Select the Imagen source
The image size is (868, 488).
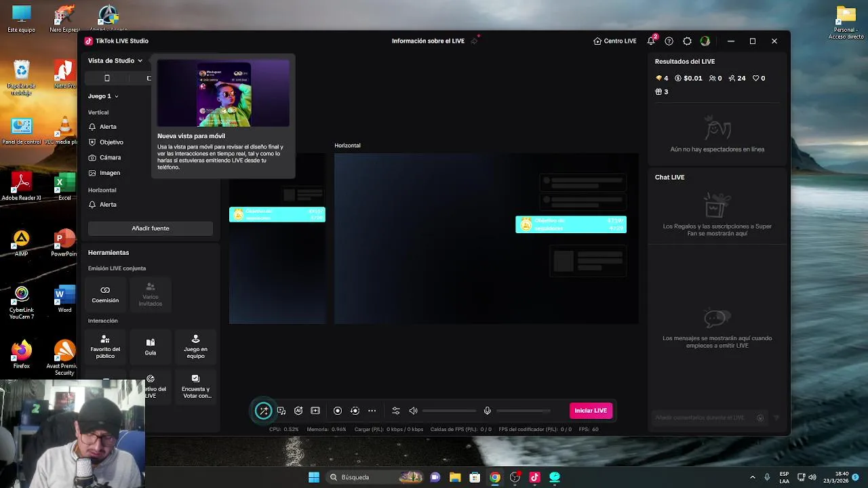104,173
